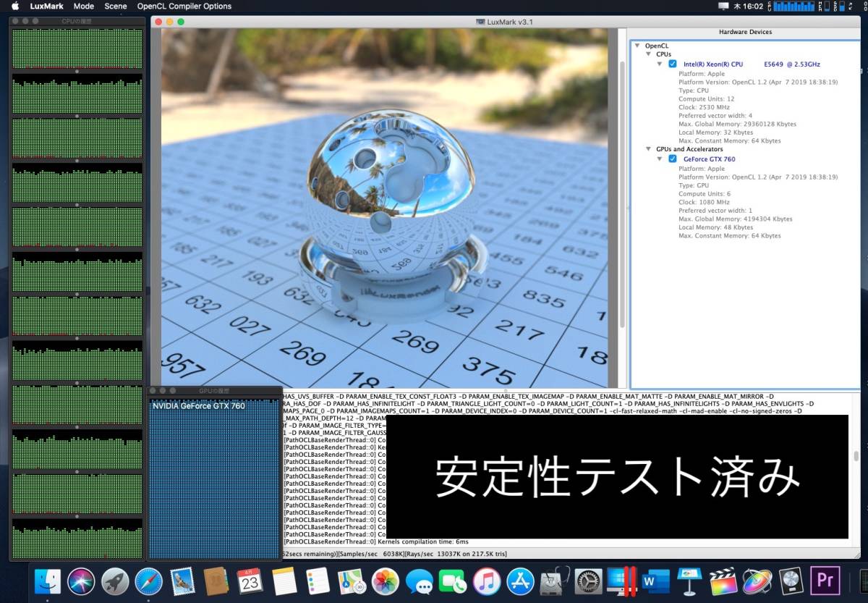This screenshot has height=603, width=868.
Task: Click 'Max. Global Memory: 4194304 Kbytes' line
Action: [x=735, y=219]
